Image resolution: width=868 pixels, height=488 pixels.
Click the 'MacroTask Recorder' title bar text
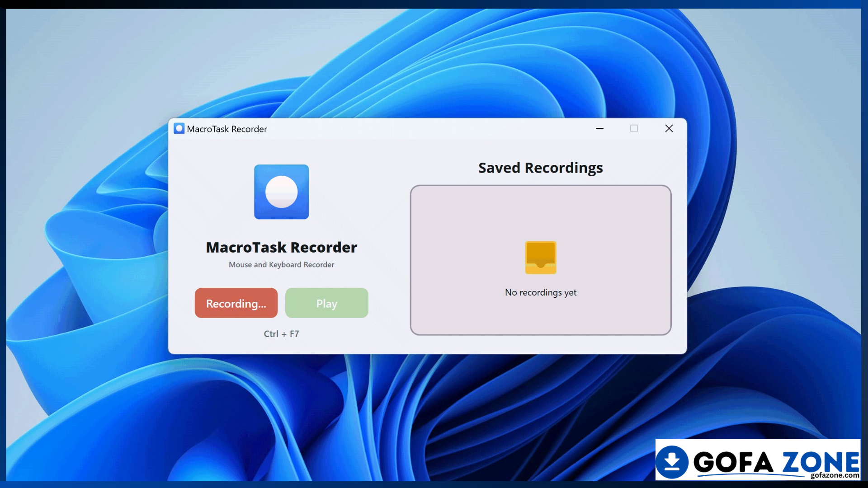pyautogui.click(x=227, y=129)
